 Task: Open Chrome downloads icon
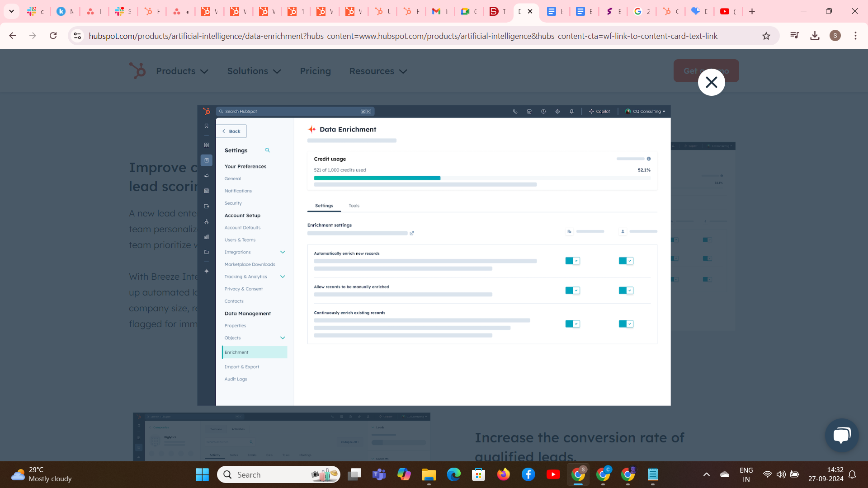coord(815,36)
